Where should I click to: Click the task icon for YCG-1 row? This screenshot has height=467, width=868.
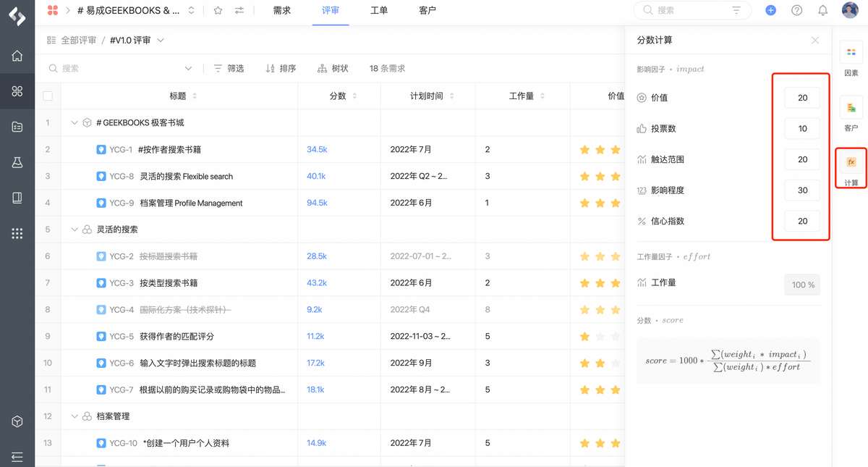pos(101,149)
